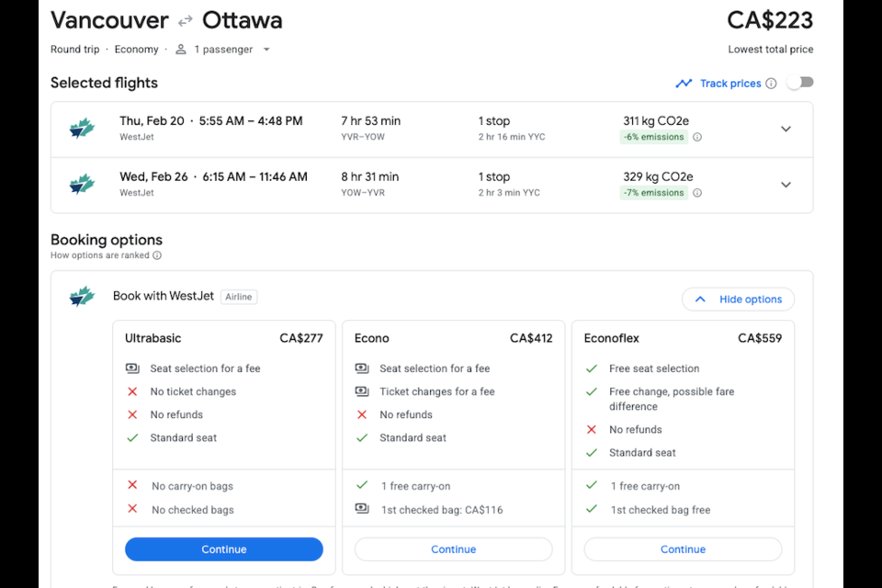This screenshot has height=588, width=882.
Task: Click the 'Track prices' link text
Action: pyautogui.click(x=730, y=84)
